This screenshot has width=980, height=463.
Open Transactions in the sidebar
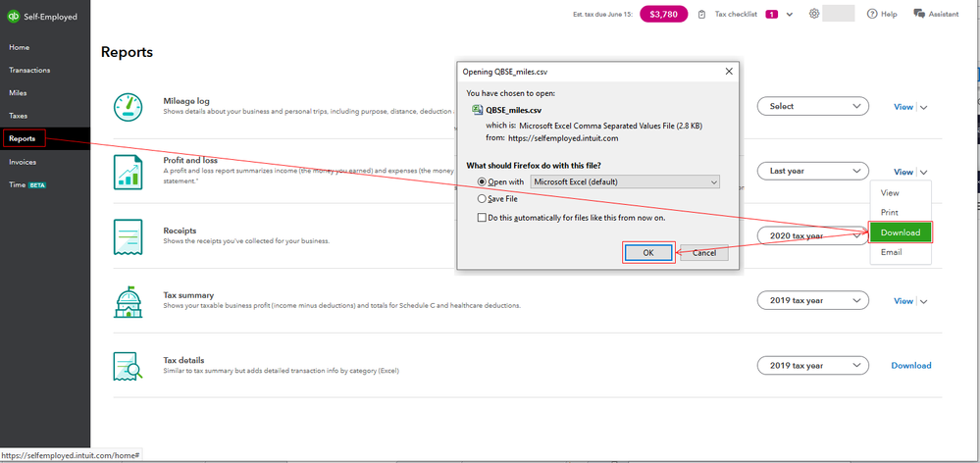click(29, 70)
